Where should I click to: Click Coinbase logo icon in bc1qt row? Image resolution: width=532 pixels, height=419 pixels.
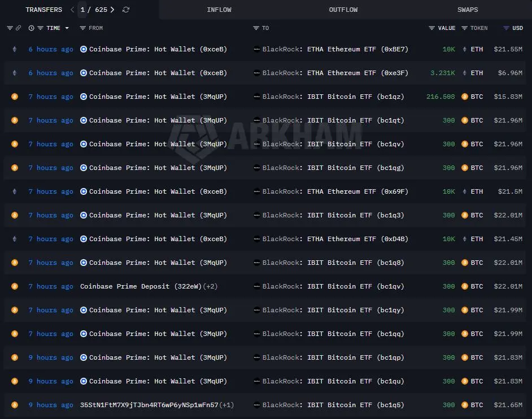click(84, 120)
